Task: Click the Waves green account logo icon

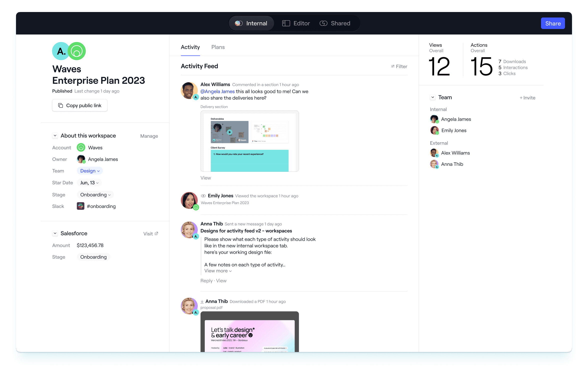Action: click(x=81, y=147)
